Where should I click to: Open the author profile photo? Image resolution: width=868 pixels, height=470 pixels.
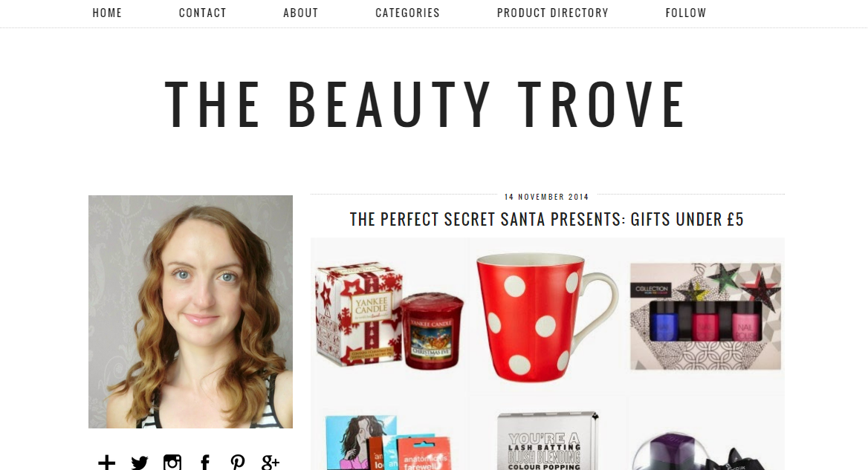point(190,311)
